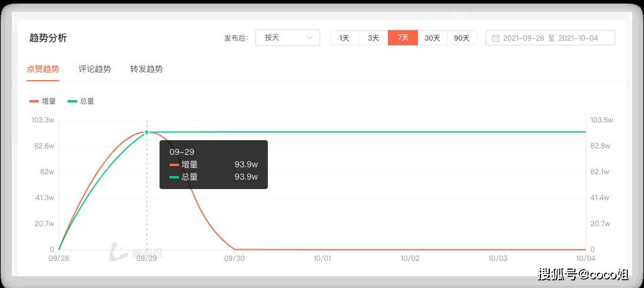Viewport: 644px width, 288px height.
Task: Switch to the 转发趋势 tab
Action: click(146, 69)
